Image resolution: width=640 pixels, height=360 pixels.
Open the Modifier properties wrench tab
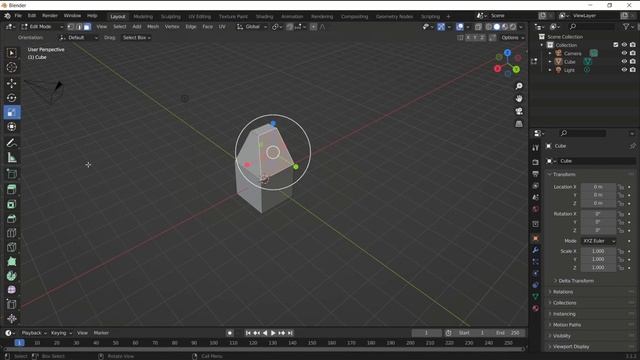point(536,250)
